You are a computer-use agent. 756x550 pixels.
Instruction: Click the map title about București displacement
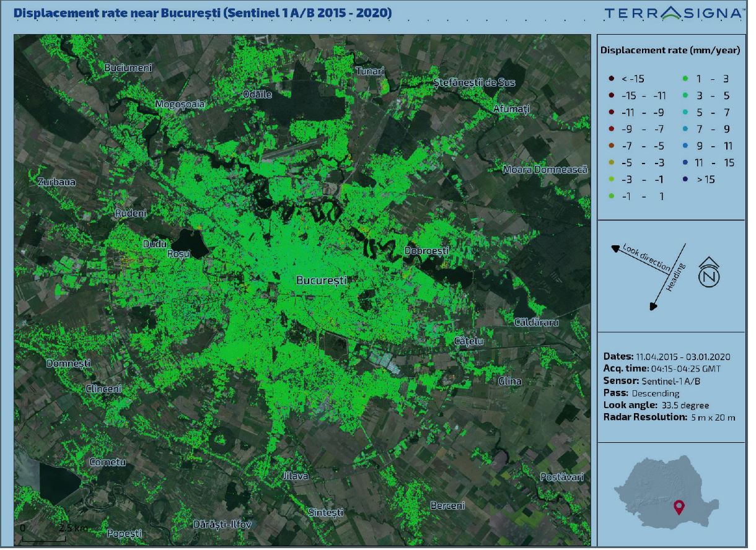pyautogui.click(x=202, y=13)
